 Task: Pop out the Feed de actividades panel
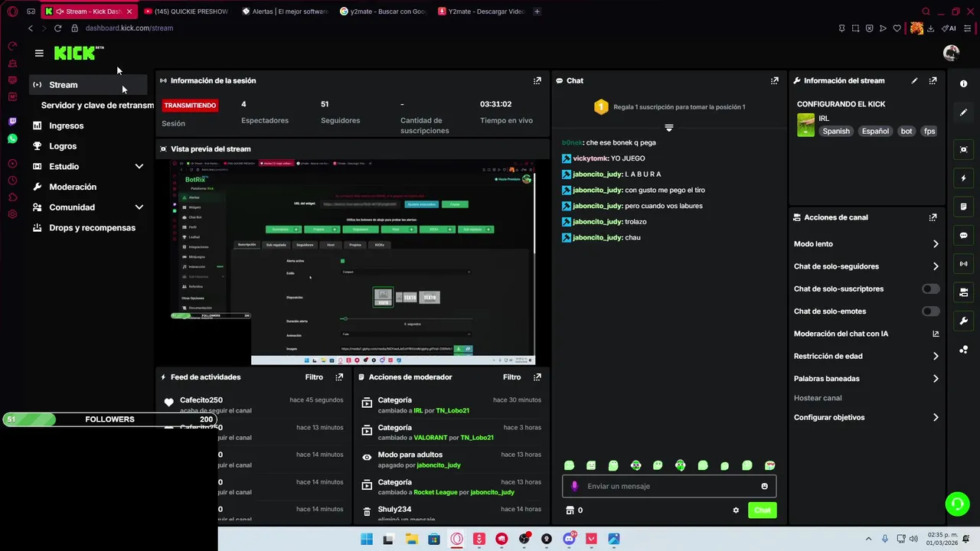[x=339, y=377]
